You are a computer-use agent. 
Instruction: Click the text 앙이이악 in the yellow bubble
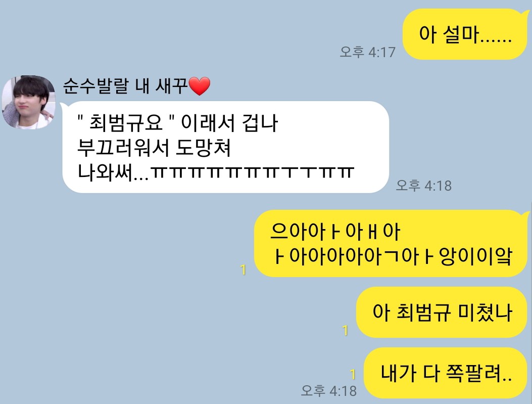476,256
